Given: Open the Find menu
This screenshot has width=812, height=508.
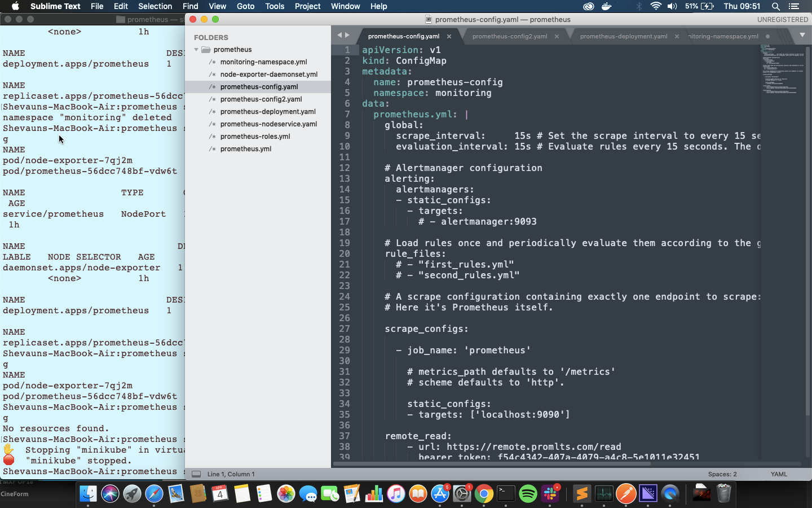Looking at the screenshot, I should point(190,6).
